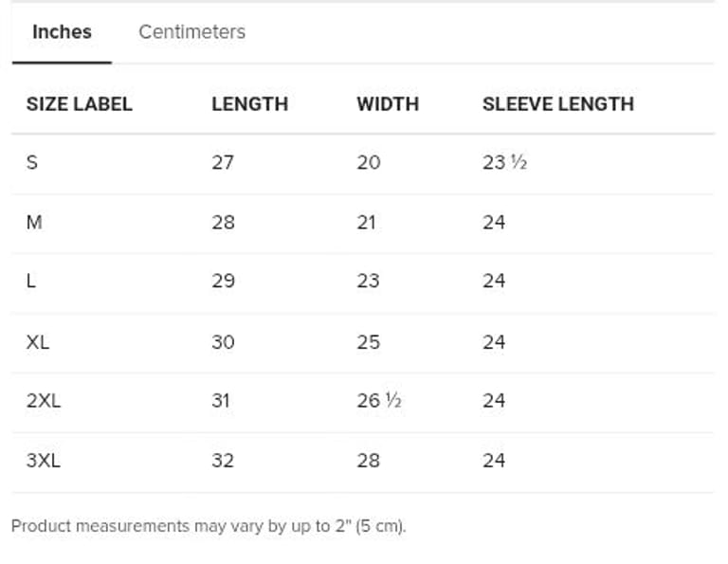Select the Inches tab
Viewport: 728px width, 564px height.
(62, 32)
